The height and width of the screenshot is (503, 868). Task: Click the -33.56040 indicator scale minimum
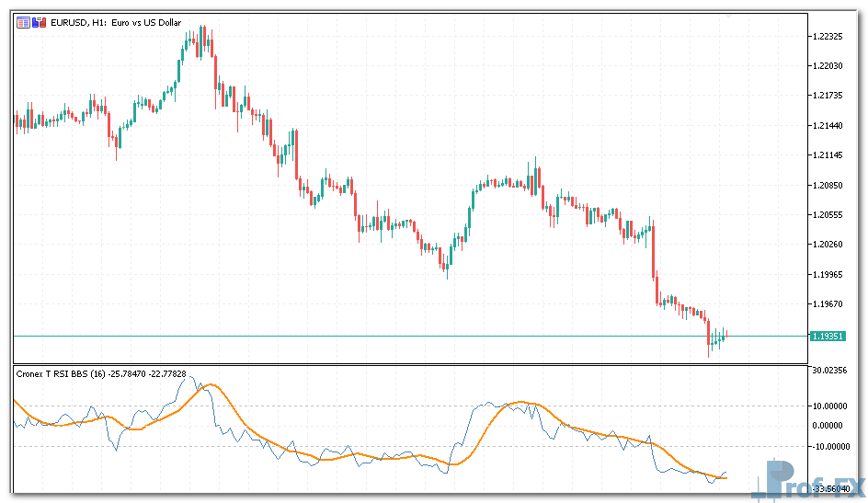coord(831,489)
